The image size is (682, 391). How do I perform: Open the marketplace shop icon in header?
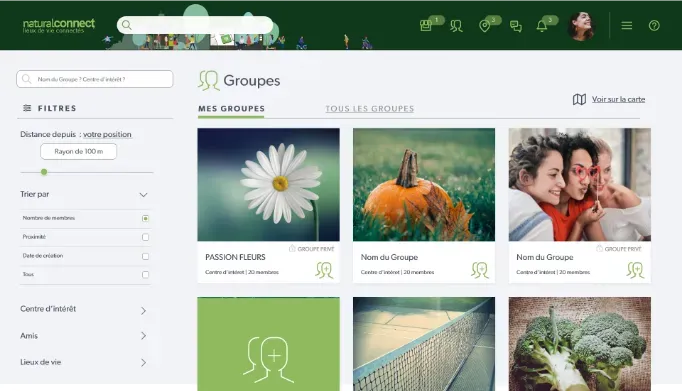coord(426,26)
